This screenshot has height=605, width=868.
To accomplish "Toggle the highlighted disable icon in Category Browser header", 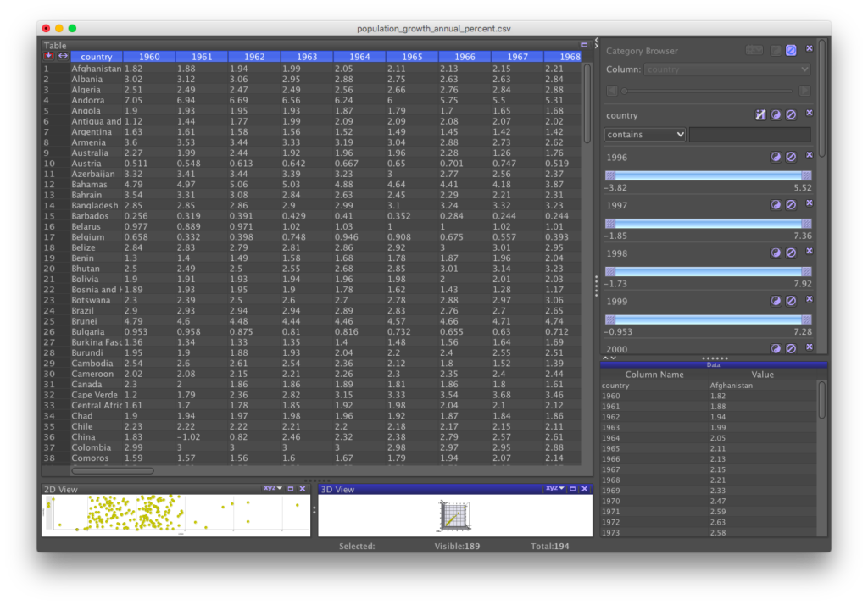I will 791,49.
